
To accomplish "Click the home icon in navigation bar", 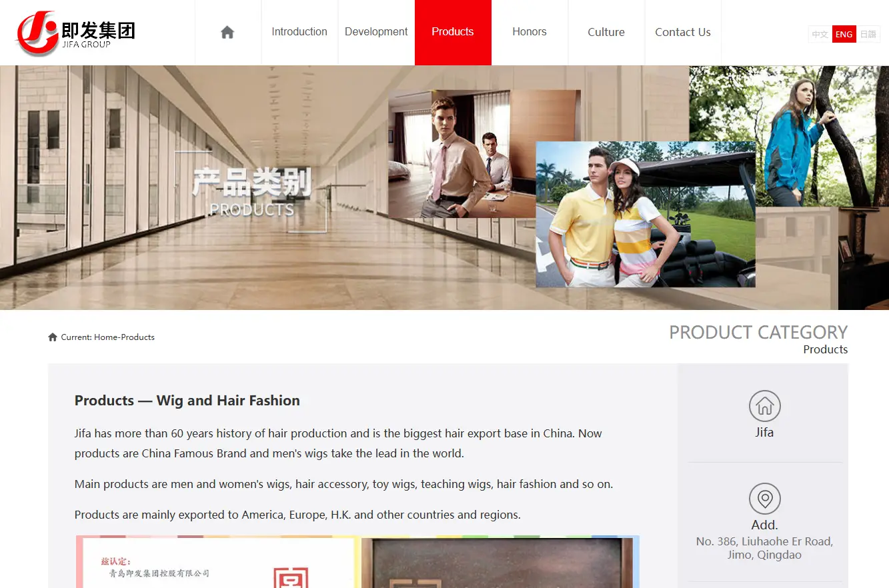I will click(x=227, y=32).
